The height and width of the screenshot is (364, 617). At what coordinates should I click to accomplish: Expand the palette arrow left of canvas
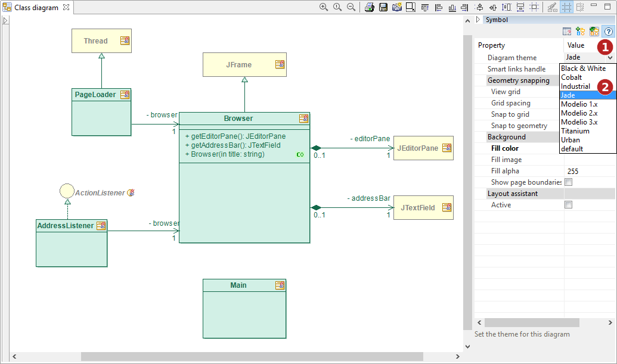click(5, 21)
